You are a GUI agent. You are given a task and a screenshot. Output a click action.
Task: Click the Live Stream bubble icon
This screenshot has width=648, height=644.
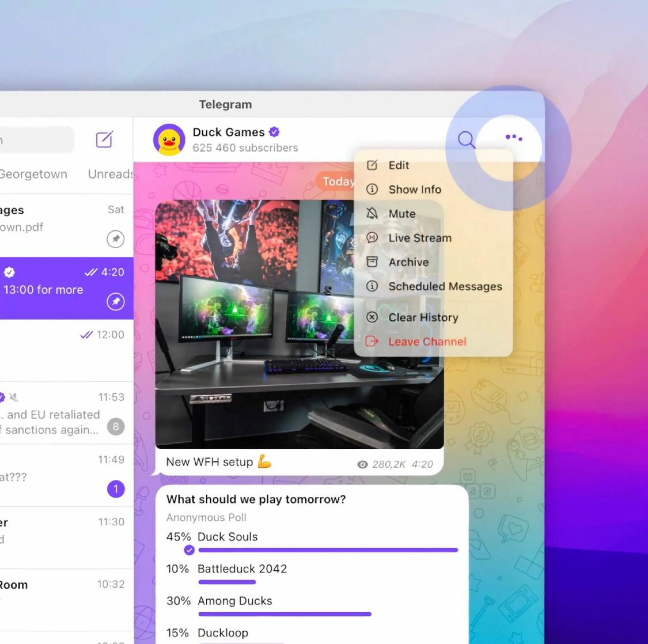[372, 238]
